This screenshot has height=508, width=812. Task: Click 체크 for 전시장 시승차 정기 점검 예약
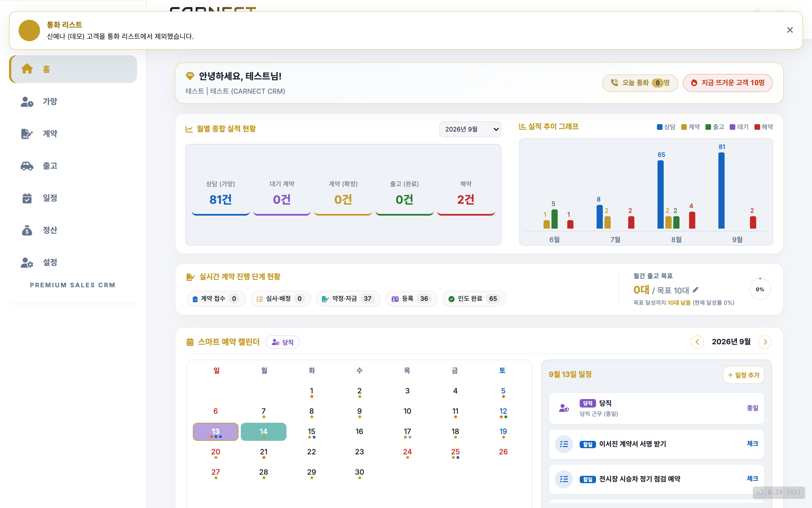pos(752,478)
